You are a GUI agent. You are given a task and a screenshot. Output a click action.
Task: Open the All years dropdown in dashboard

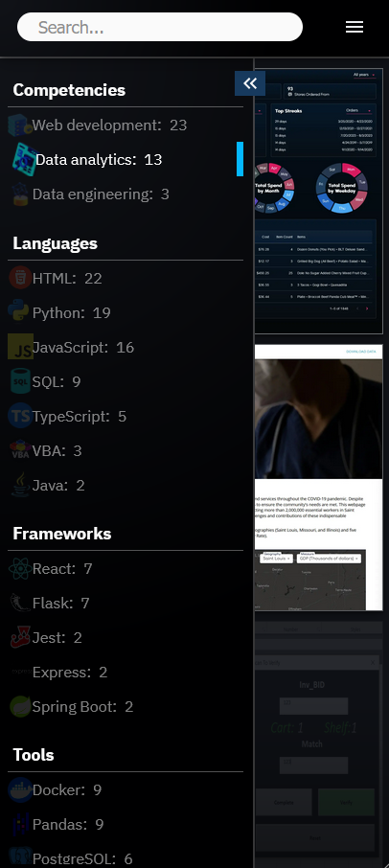pos(364,75)
